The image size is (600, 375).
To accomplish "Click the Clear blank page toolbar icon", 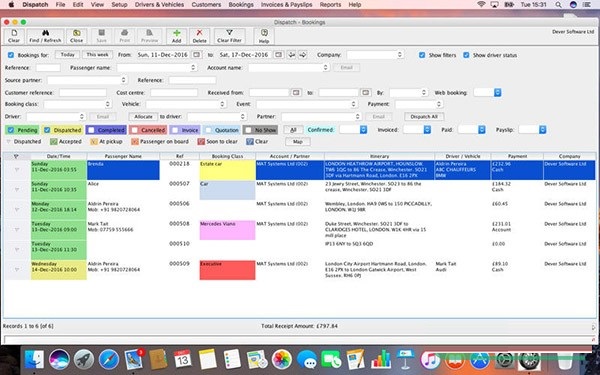I will [14, 33].
